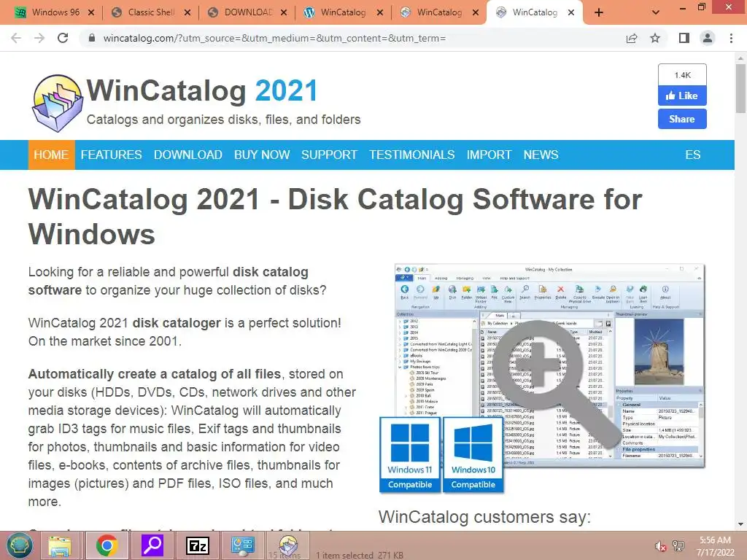Open the Start button orb

[x=19, y=545]
